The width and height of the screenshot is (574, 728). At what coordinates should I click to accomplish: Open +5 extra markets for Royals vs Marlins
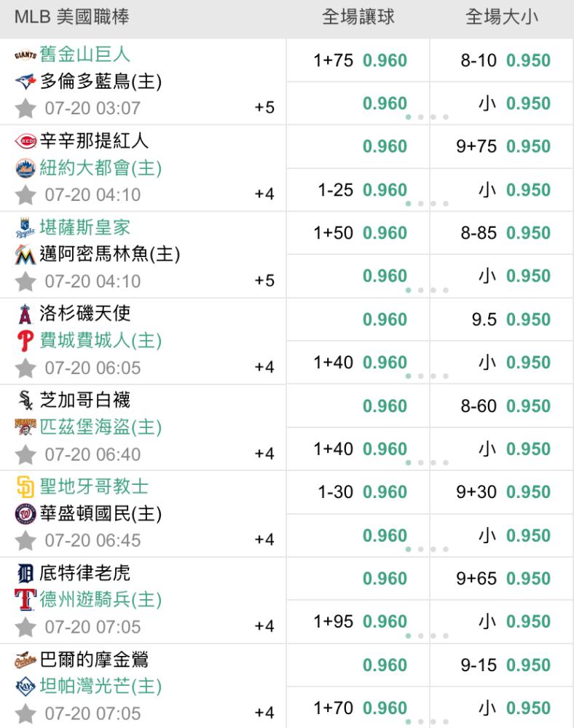(x=264, y=281)
